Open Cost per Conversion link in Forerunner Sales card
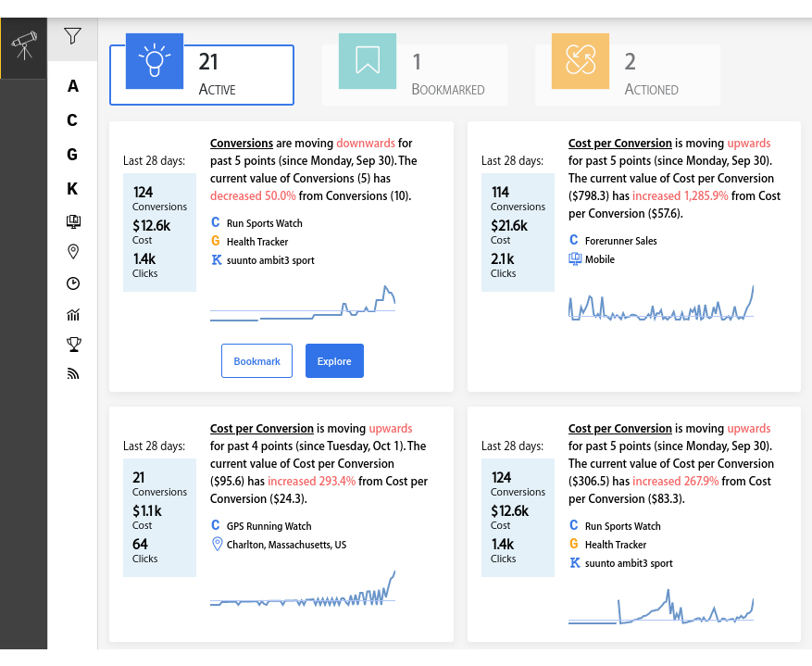The image size is (812, 666). point(619,143)
